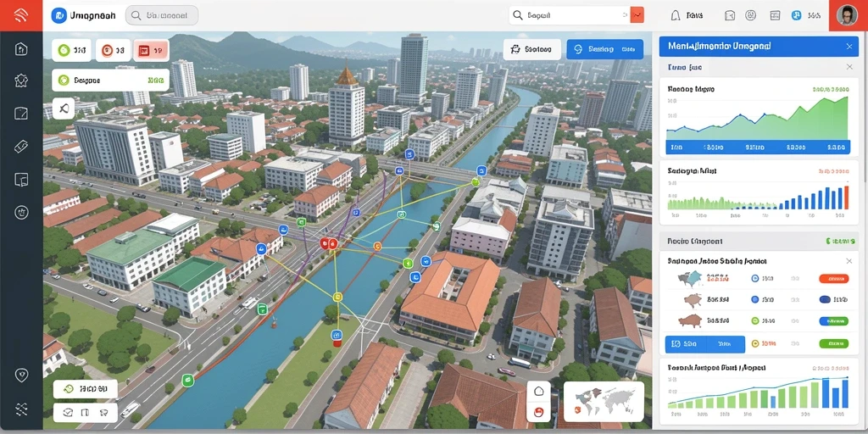Image resolution: width=868 pixels, height=434 pixels.
Task: Click the tall red bar in middle chart
Action: pos(847,198)
